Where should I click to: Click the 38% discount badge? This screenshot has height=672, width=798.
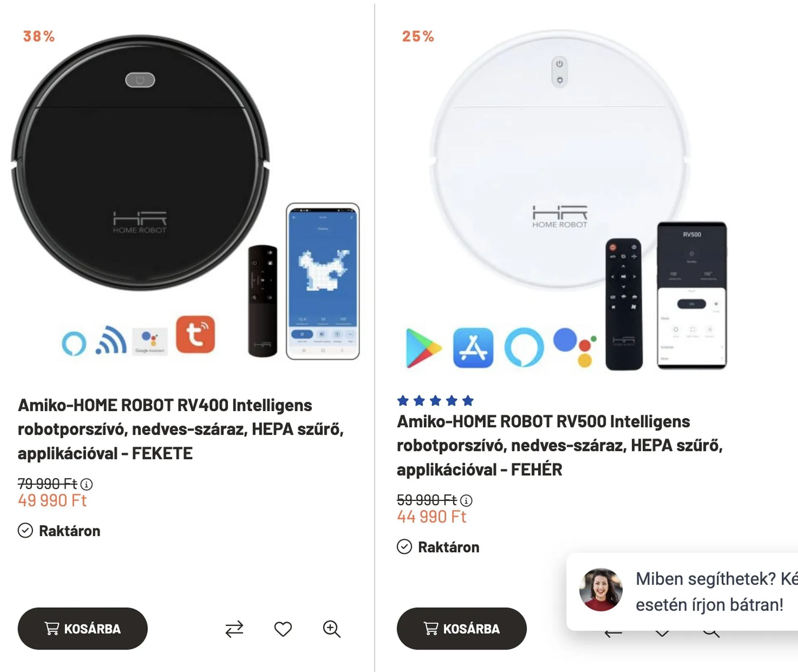(39, 37)
